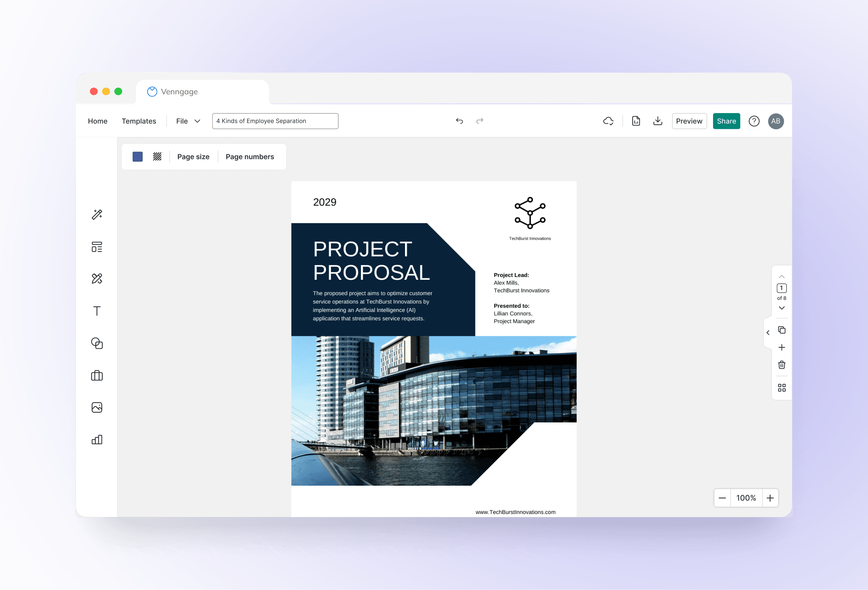Zoom out with the minus button
The width and height of the screenshot is (868, 590).
[722, 498]
